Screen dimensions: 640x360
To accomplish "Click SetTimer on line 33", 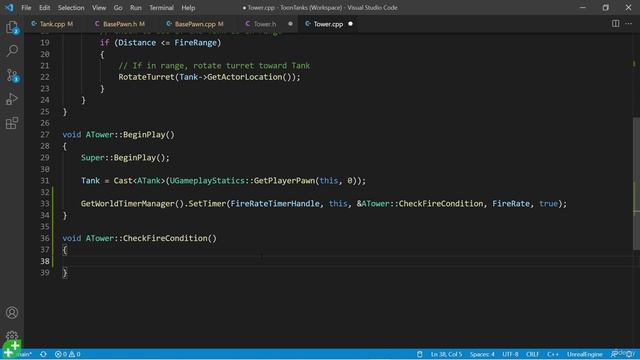I will (207, 203).
